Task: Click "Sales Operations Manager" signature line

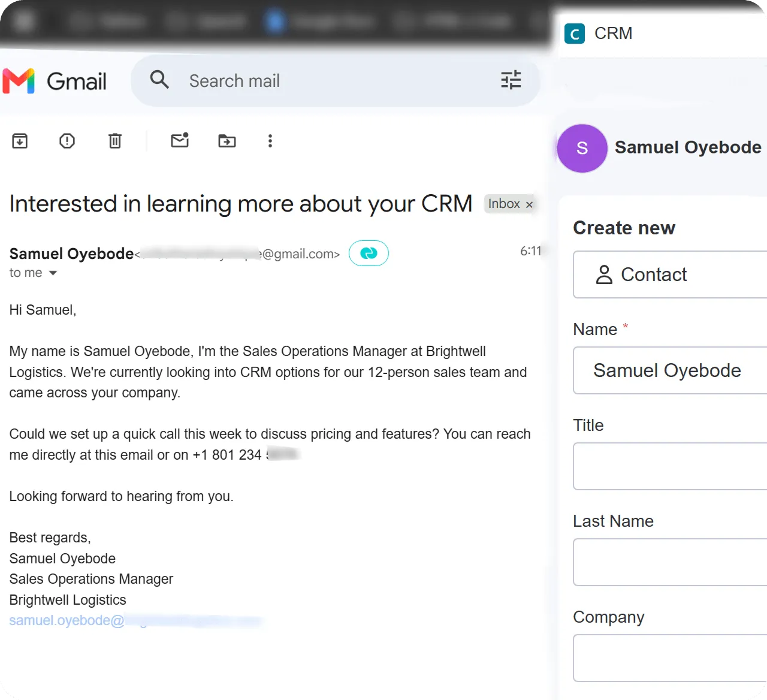Action: tap(91, 579)
